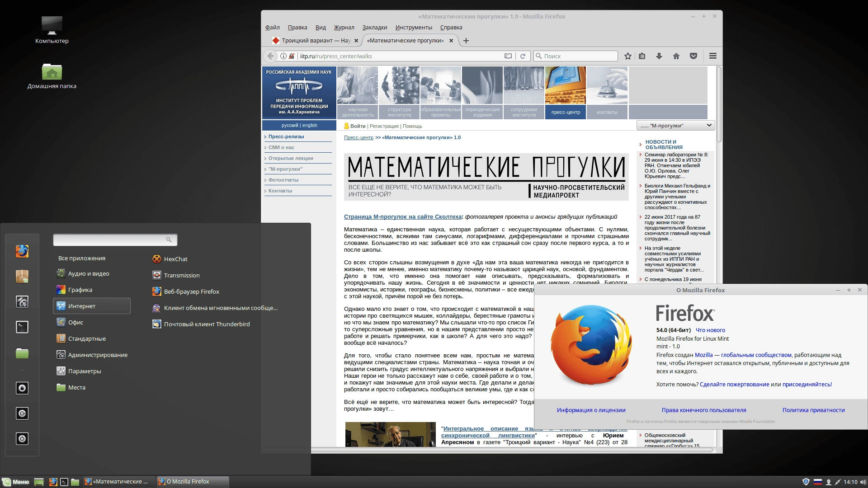Open Клиент обмена мгновенными сообщениями entry
This screenshot has height=488, width=868.
215,308
